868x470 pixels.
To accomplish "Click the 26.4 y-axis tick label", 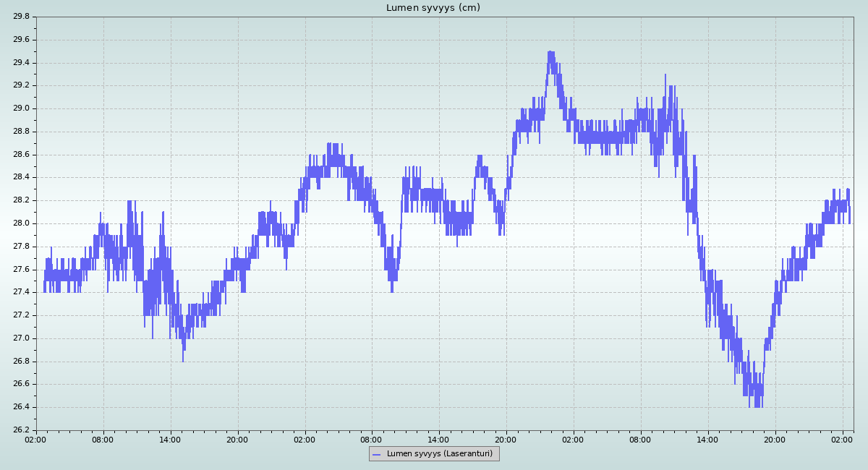I will 21,407.
